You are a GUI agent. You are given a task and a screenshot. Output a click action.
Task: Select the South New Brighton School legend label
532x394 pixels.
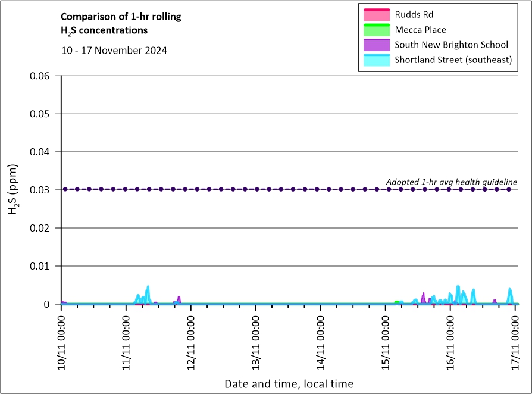(x=451, y=45)
